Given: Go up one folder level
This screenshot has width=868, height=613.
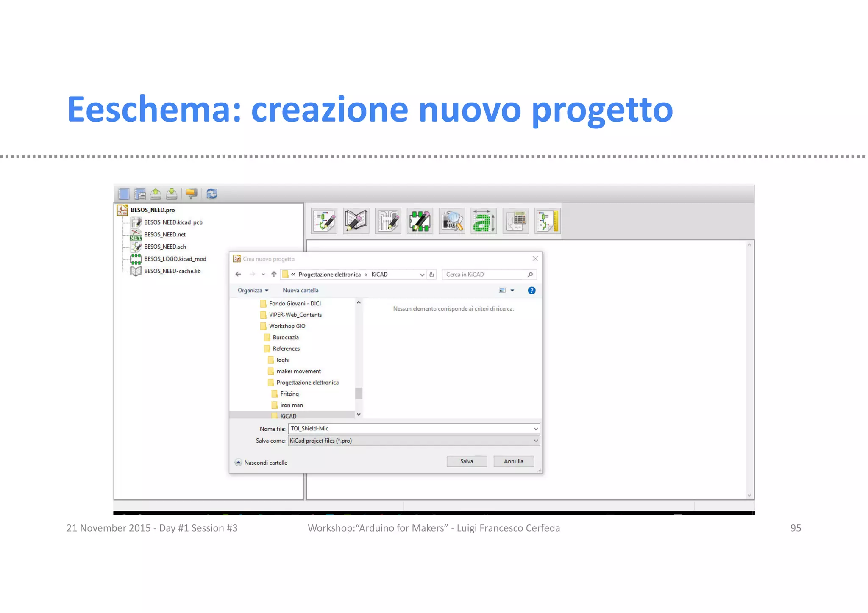Looking at the screenshot, I should coord(274,275).
